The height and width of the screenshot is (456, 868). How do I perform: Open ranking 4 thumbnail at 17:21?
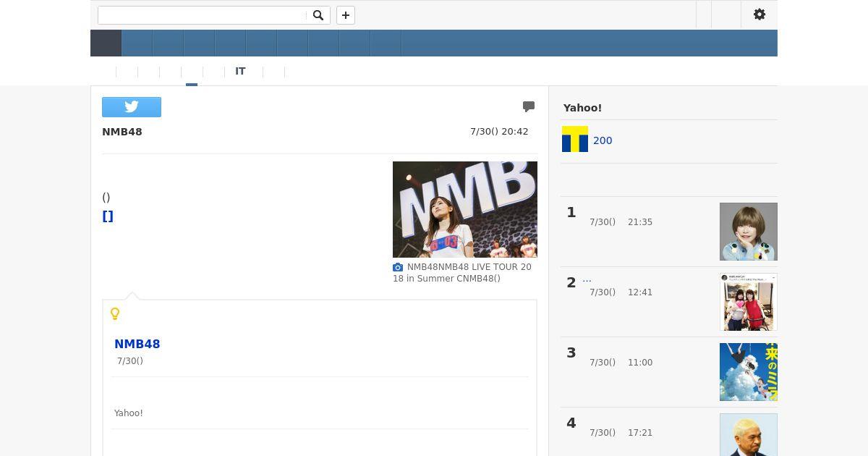pos(749,435)
